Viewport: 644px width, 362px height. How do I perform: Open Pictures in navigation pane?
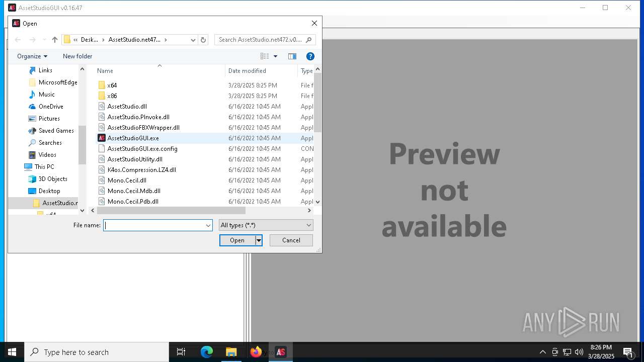tap(49, 119)
